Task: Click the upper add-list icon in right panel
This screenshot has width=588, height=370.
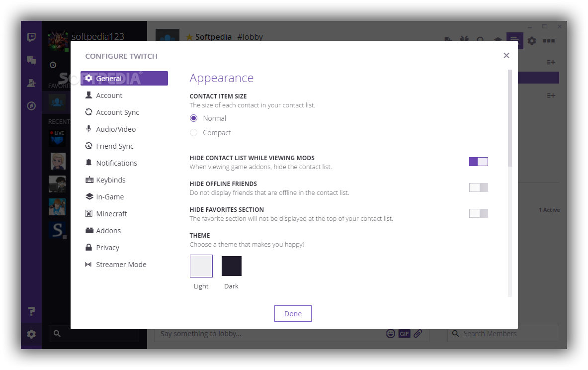Action: [x=551, y=62]
